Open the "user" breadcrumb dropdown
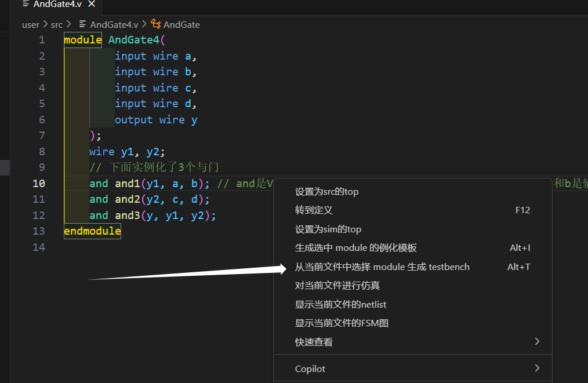The width and height of the screenshot is (588, 383). pos(30,24)
